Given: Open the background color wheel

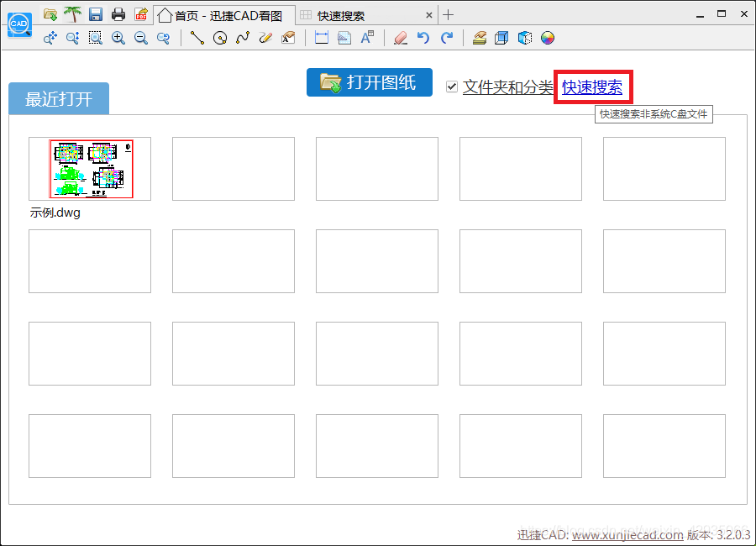Looking at the screenshot, I should [x=547, y=38].
